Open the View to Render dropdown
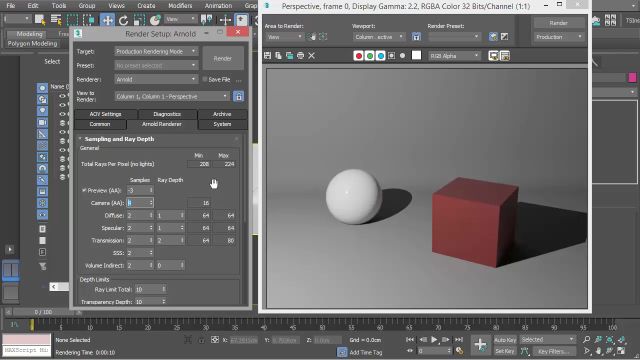 (x=172, y=96)
